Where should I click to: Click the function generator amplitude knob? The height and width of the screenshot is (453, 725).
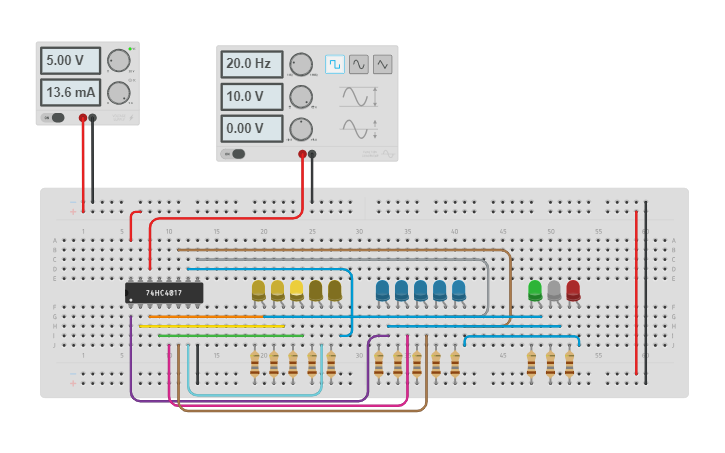[x=300, y=97]
